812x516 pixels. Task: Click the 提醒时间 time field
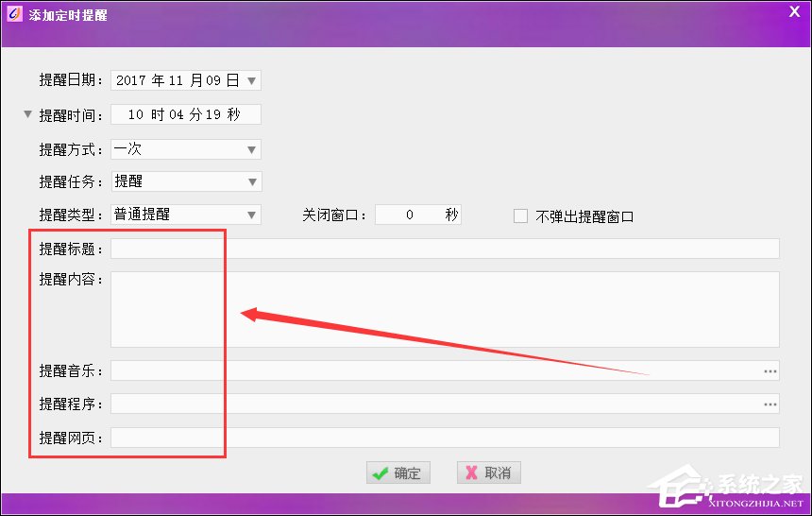(186, 114)
